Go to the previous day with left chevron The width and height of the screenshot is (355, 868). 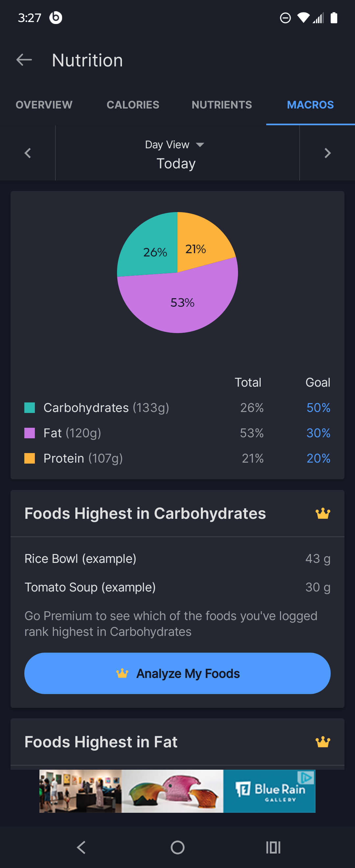pos(28,153)
